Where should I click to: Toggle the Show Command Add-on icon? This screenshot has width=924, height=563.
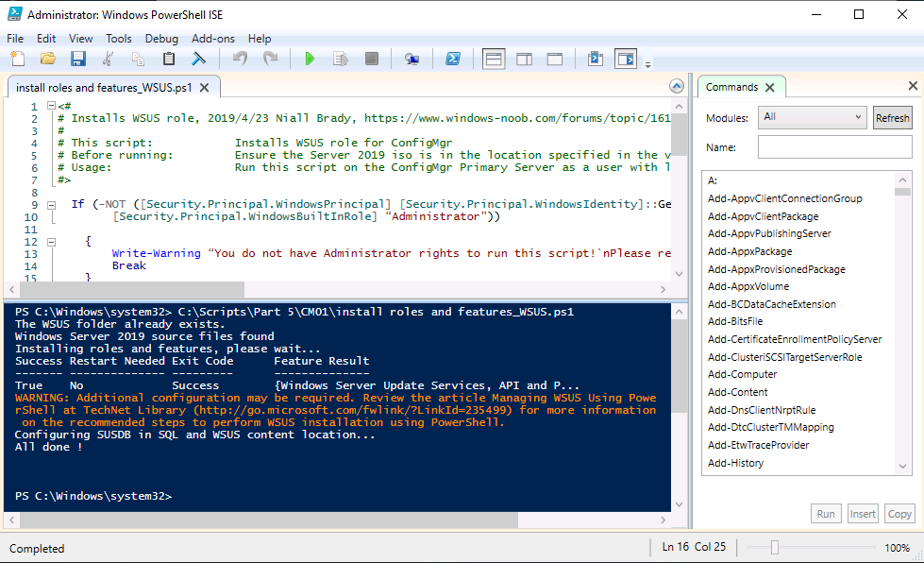point(625,59)
